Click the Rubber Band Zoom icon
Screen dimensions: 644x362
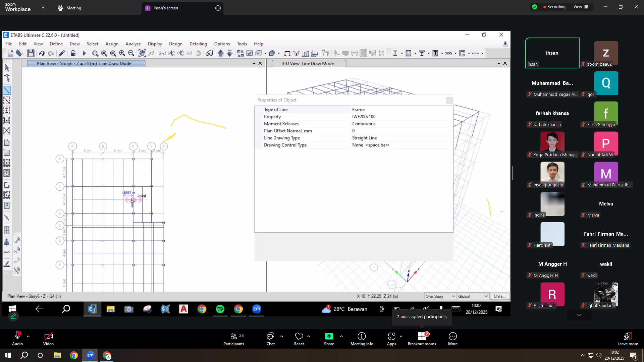click(95, 53)
